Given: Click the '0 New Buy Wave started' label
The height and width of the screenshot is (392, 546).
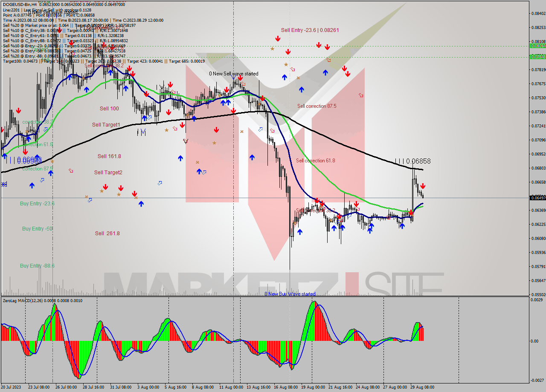Looking at the screenshot, I should click(290, 294).
